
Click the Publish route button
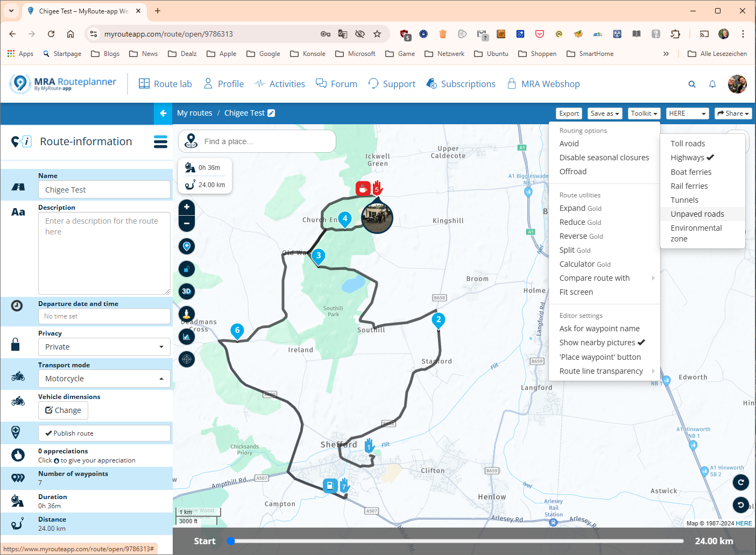pyautogui.click(x=104, y=433)
